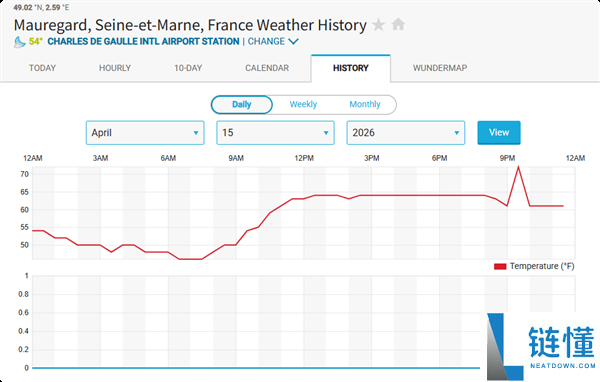Click the 3AM time axis label
This screenshot has width=600, height=382.
tap(101, 158)
